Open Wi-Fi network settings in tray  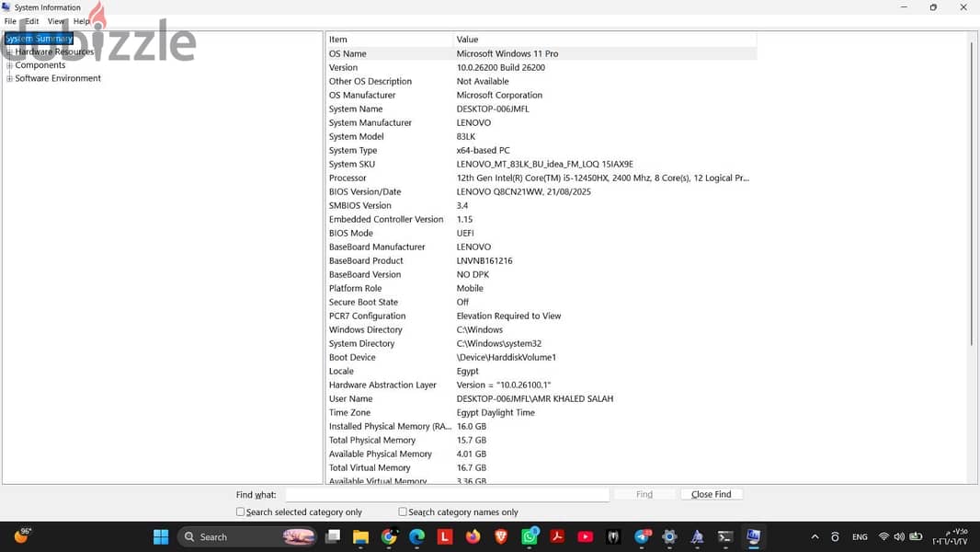tap(883, 537)
